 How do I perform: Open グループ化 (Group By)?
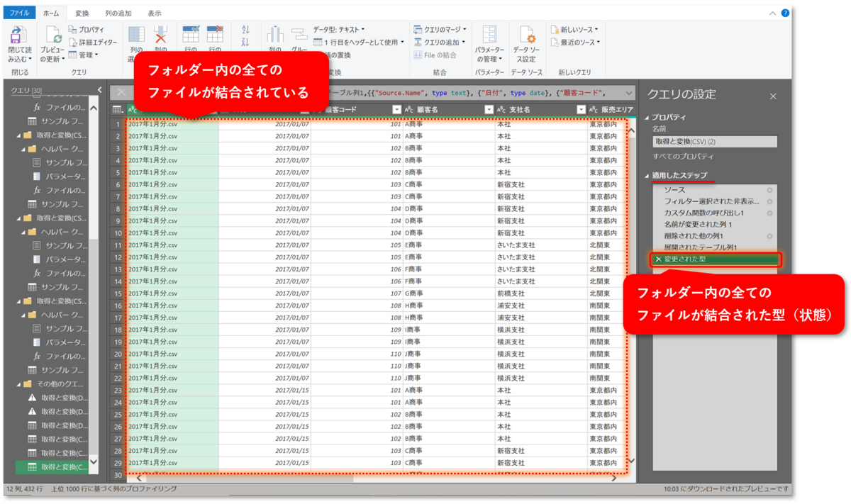click(299, 33)
